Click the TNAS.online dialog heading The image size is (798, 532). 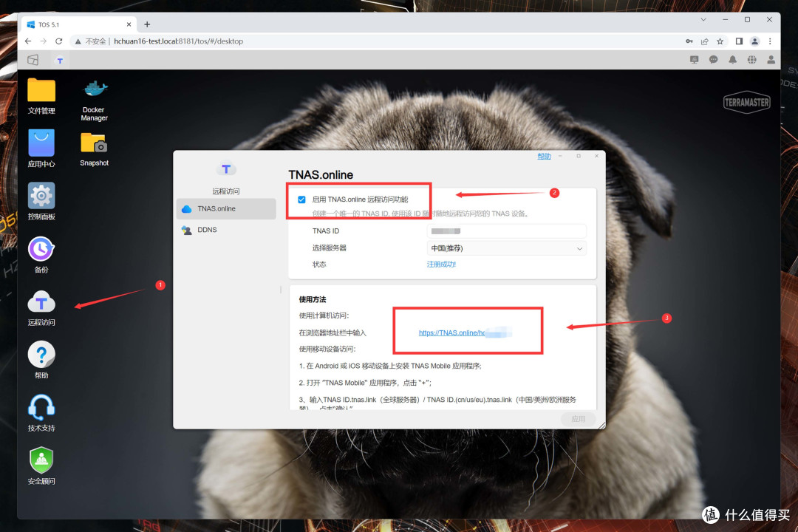pos(321,175)
